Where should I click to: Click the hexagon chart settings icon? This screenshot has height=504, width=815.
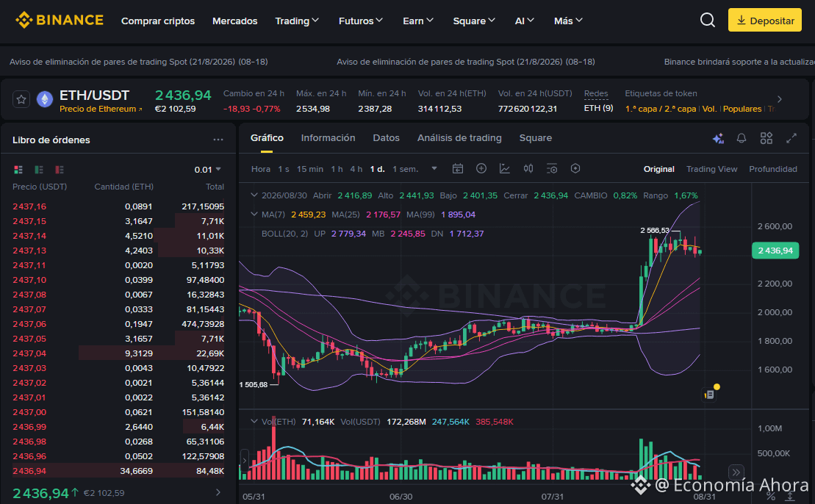click(x=575, y=168)
